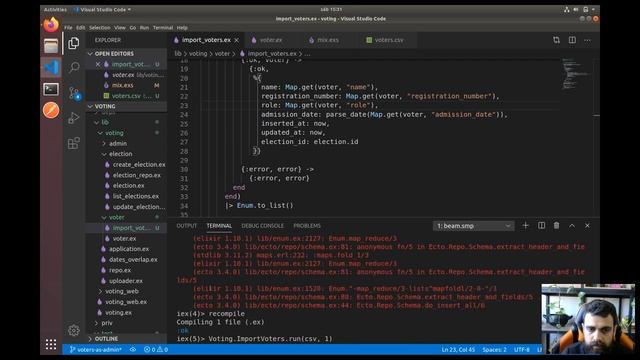Image resolution: width=640 pixels, height=360 pixels.
Task: Open the Run and Debug view
Action: coord(74,118)
